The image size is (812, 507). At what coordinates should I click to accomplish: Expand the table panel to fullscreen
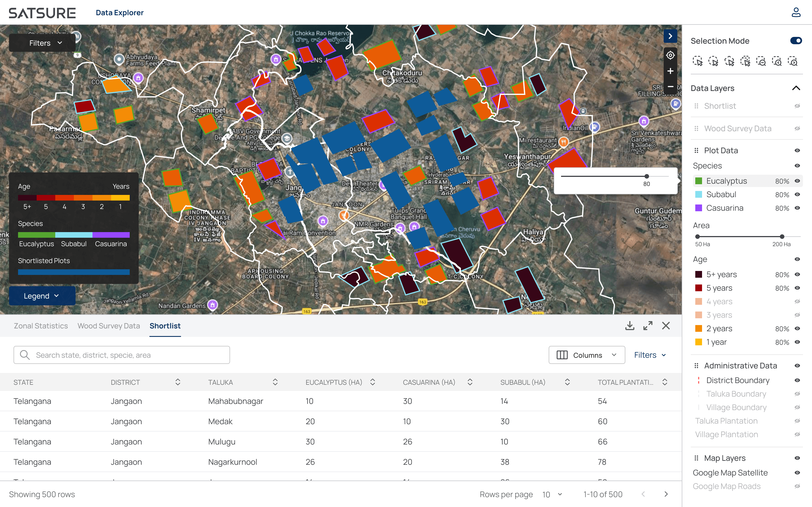pyautogui.click(x=648, y=326)
